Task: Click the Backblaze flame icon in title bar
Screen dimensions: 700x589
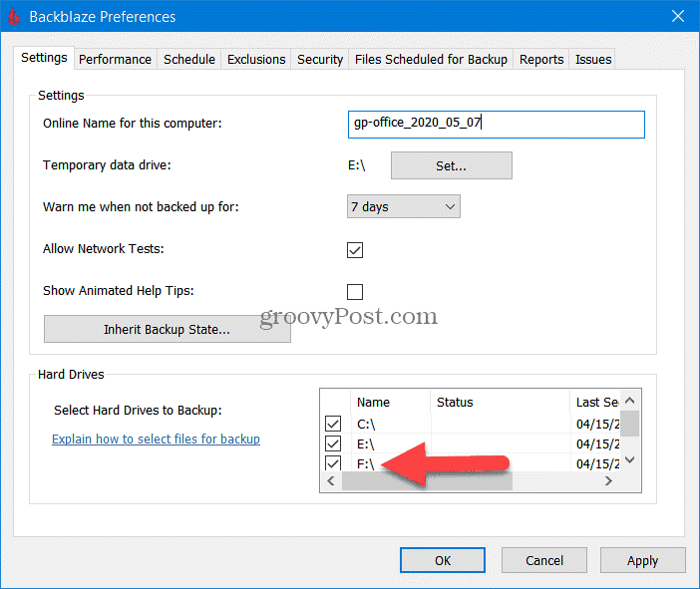Action: 14,17
